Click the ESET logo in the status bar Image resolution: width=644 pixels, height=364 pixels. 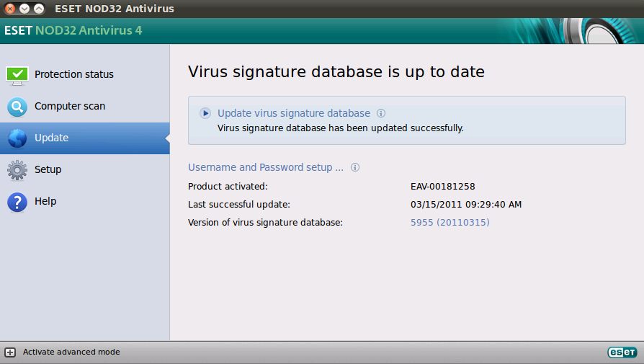click(622, 352)
